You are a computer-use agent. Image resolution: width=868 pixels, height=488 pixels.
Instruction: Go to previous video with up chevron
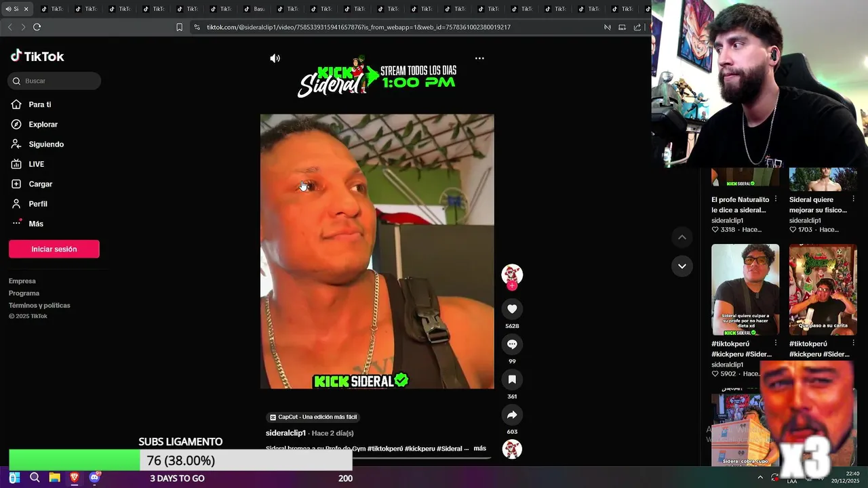click(682, 237)
